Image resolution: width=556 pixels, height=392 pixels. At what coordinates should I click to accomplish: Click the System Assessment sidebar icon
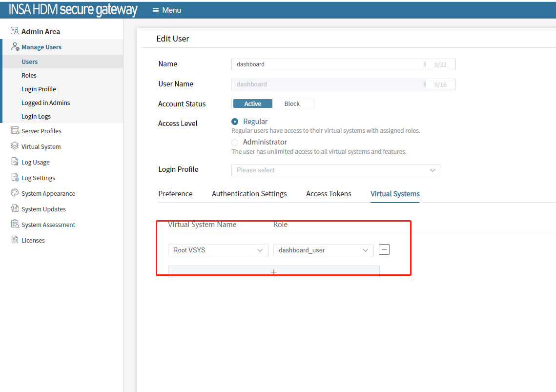click(15, 225)
